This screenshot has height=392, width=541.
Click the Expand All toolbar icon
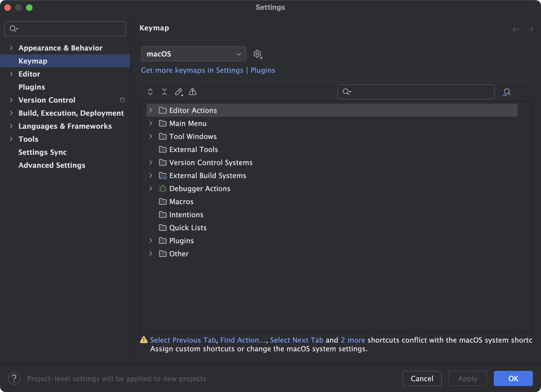pyautogui.click(x=150, y=92)
